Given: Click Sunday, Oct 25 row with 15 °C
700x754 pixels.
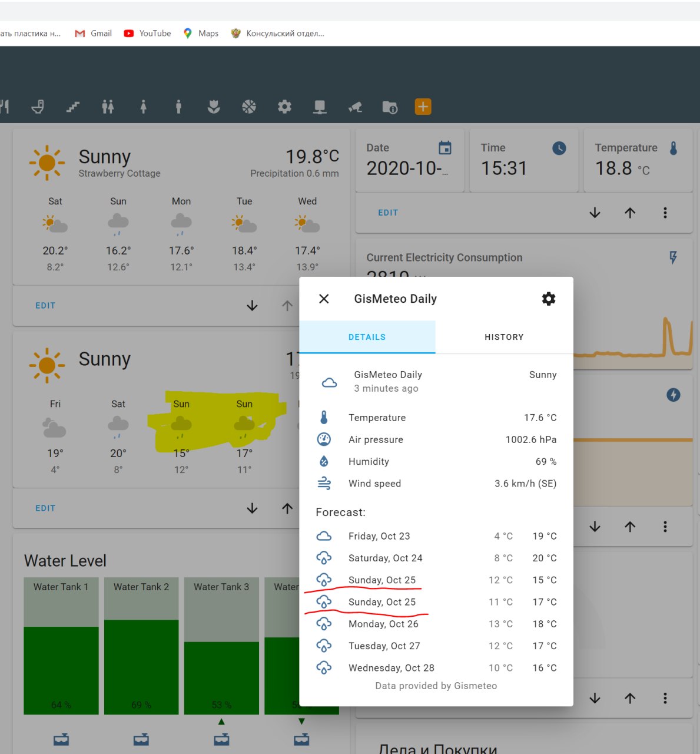Looking at the screenshot, I should 436,580.
